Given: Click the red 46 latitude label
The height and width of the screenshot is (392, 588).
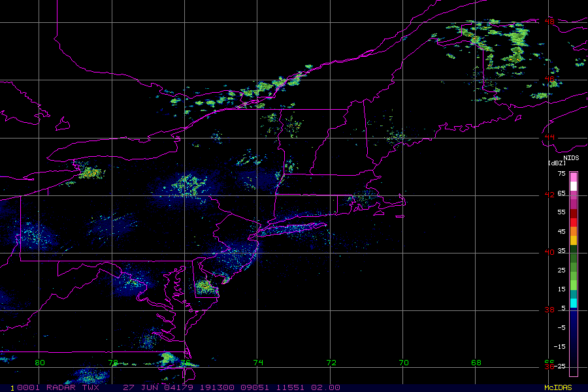Looking at the screenshot, I should [549, 79].
